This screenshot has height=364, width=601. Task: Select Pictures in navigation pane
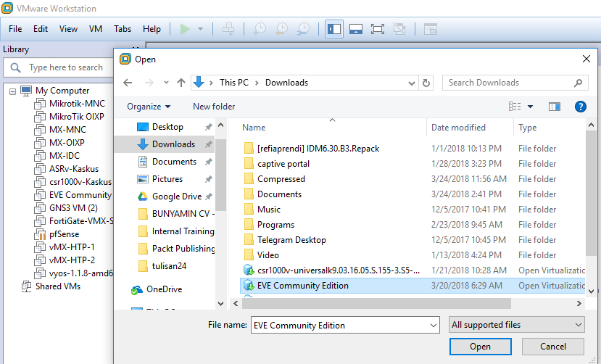pyautogui.click(x=167, y=179)
